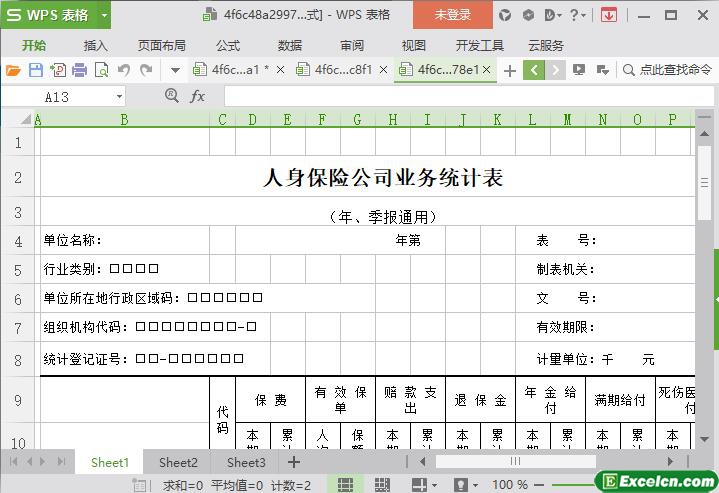Image resolution: width=719 pixels, height=493 pixels.
Task: Click the save icon in toolbar
Action: click(x=35, y=70)
